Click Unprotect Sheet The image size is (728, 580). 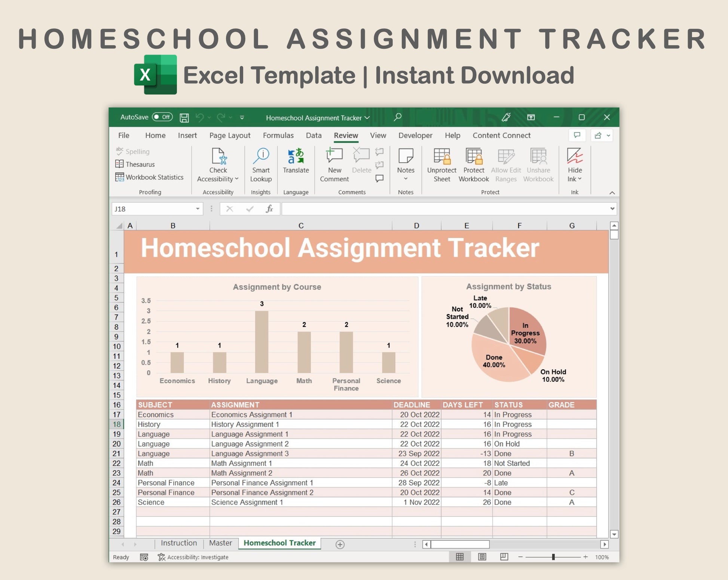point(441,165)
